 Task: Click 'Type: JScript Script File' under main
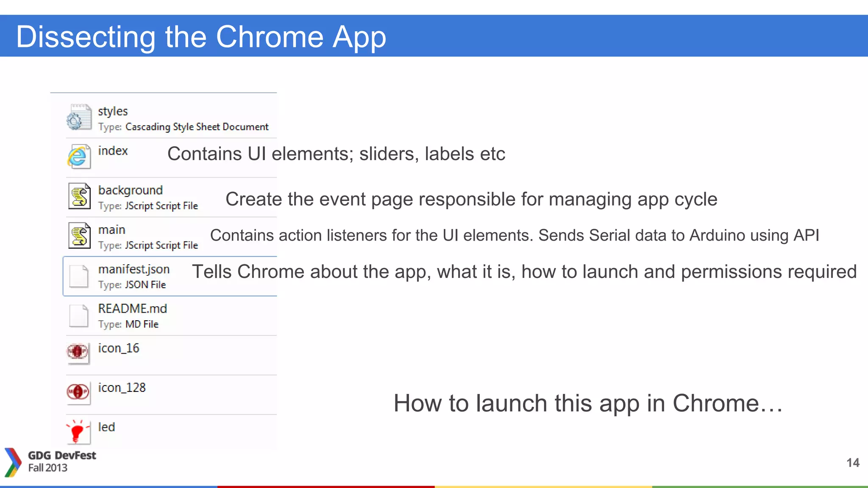click(148, 245)
